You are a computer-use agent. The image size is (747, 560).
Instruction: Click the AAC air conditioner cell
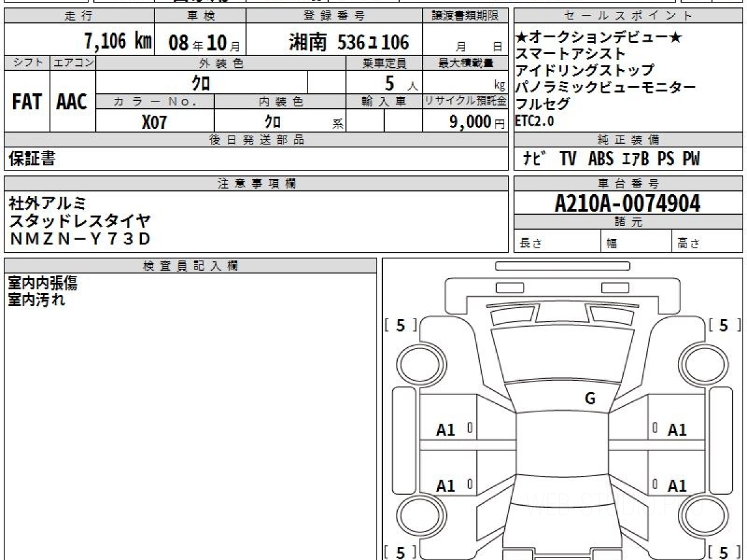(72, 102)
